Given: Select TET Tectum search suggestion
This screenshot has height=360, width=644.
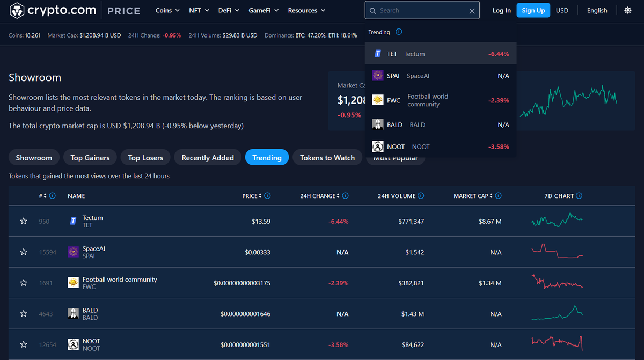Looking at the screenshot, I should (441, 54).
